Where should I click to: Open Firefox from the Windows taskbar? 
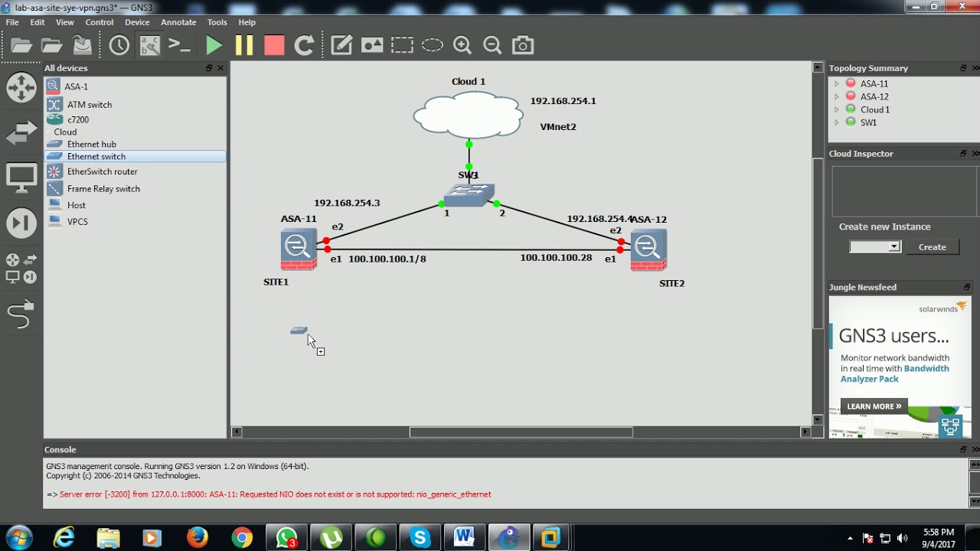[197, 538]
